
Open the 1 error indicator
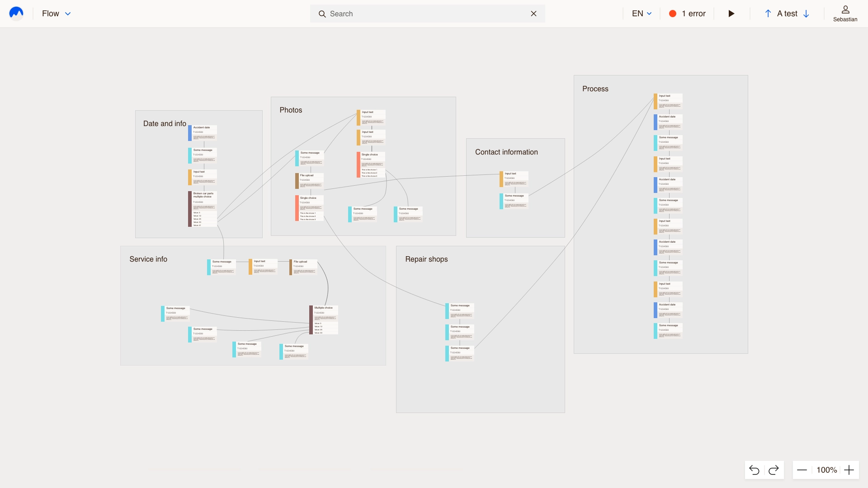687,14
